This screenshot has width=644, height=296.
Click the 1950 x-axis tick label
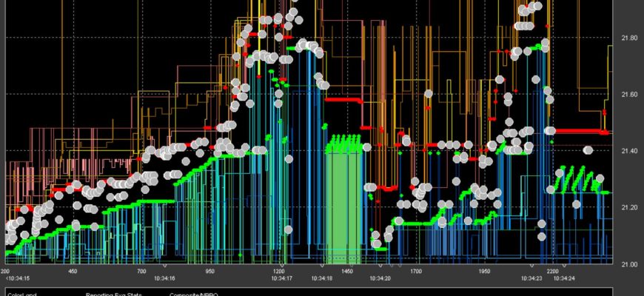[x=484, y=271]
